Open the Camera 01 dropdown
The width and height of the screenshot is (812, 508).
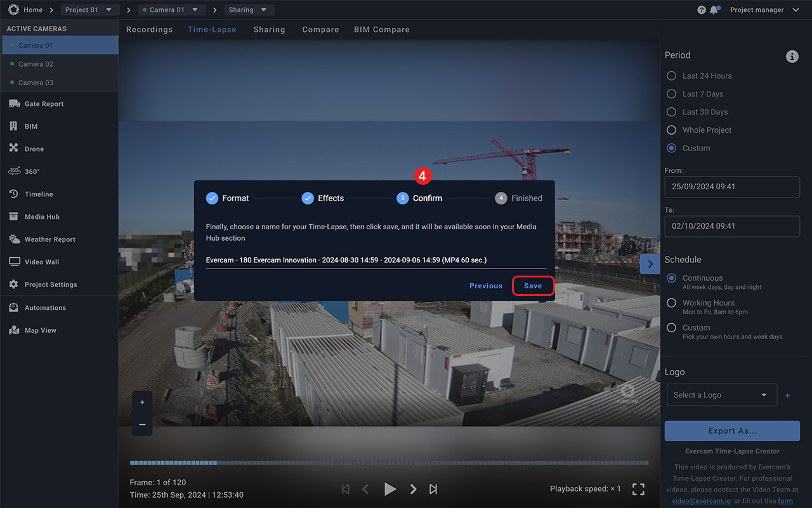(x=171, y=10)
